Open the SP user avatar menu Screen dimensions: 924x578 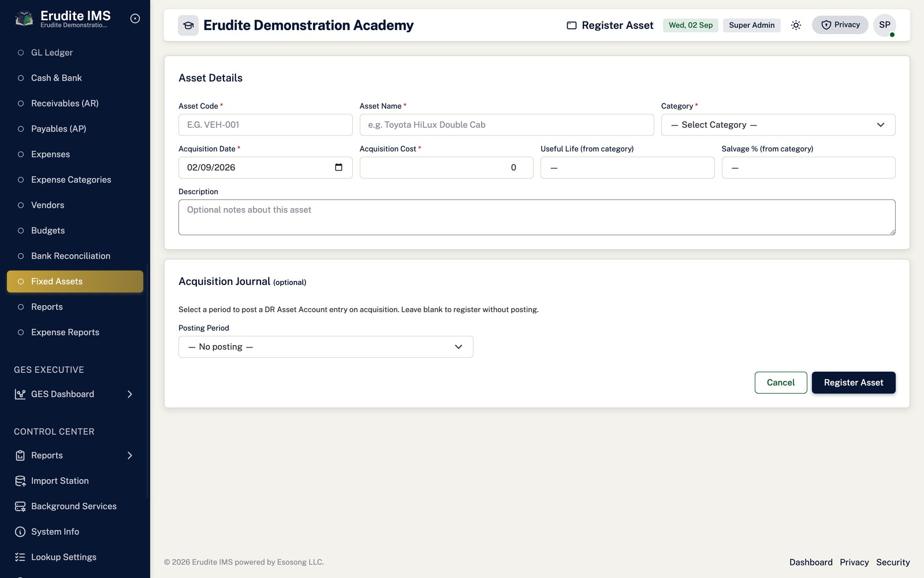[x=885, y=25]
